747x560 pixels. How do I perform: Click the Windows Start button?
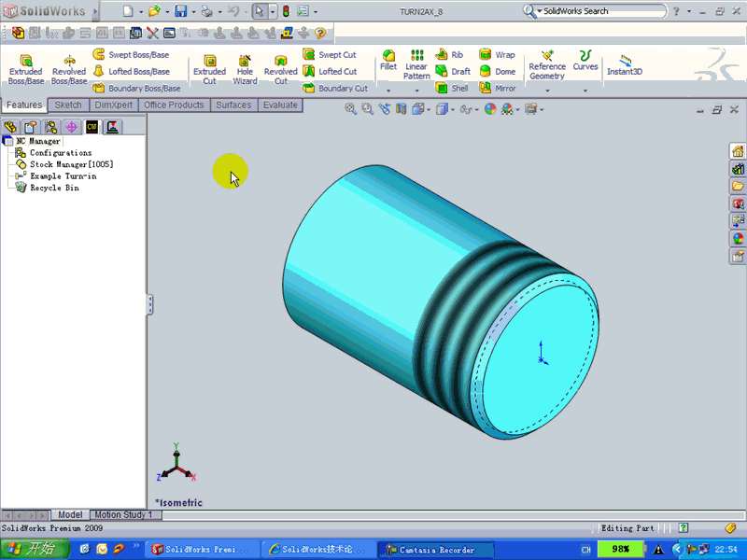tap(35, 549)
